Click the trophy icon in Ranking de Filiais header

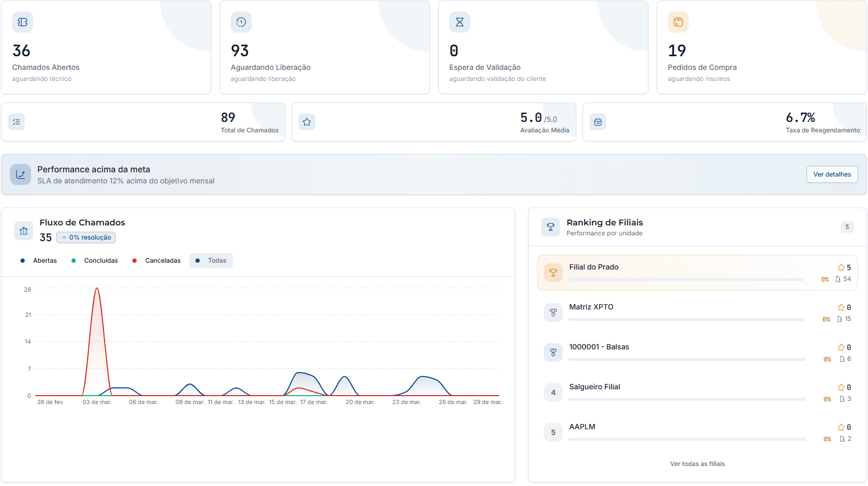(551, 227)
